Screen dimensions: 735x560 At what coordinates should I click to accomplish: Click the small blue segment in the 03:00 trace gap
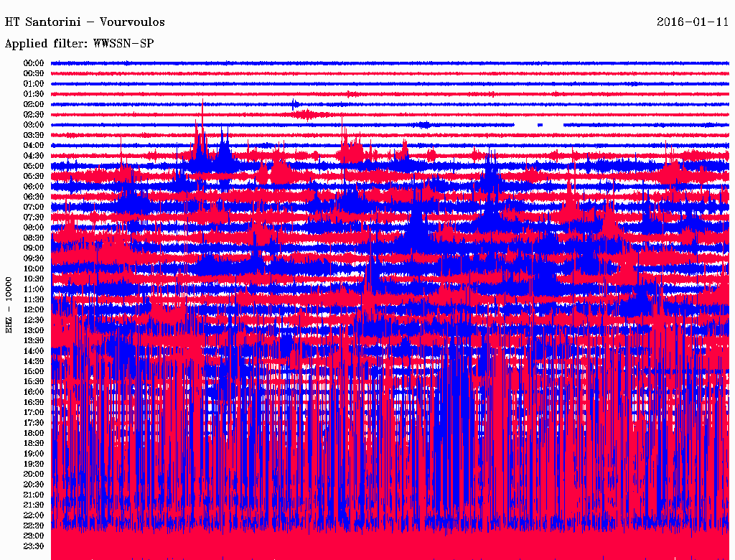click(x=540, y=125)
